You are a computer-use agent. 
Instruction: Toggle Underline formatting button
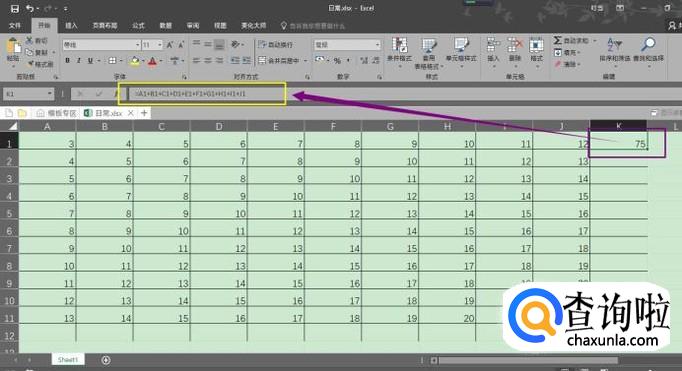click(x=90, y=60)
